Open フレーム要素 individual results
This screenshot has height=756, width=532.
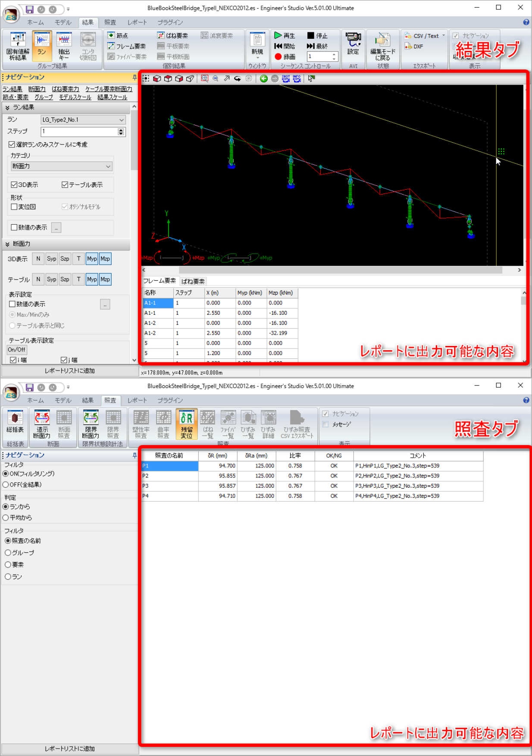click(x=127, y=46)
